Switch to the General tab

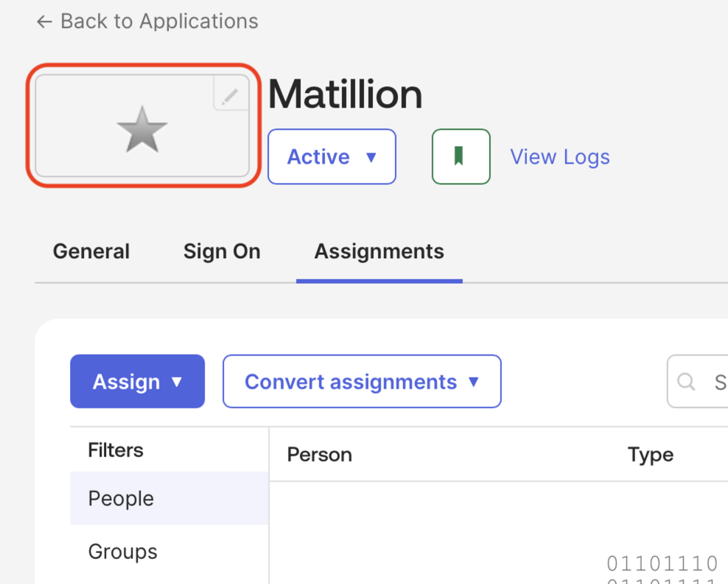91,251
